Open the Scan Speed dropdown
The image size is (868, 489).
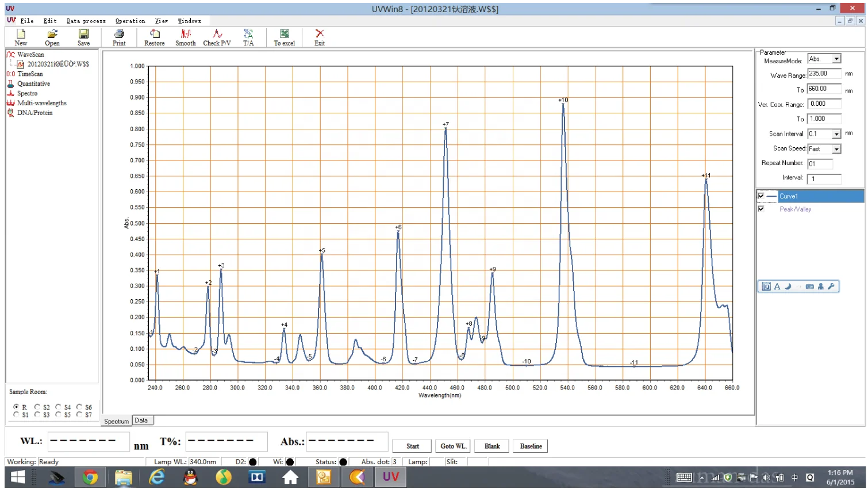[837, 149]
